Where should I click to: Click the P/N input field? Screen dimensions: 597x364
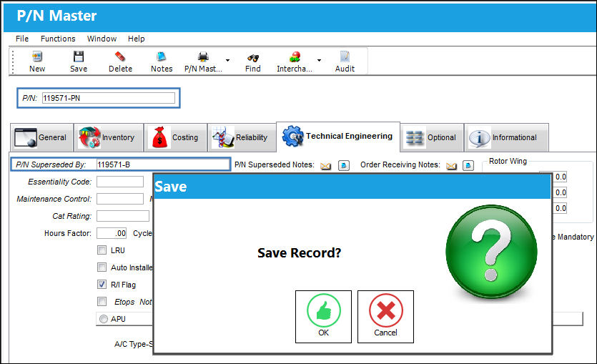pos(109,98)
